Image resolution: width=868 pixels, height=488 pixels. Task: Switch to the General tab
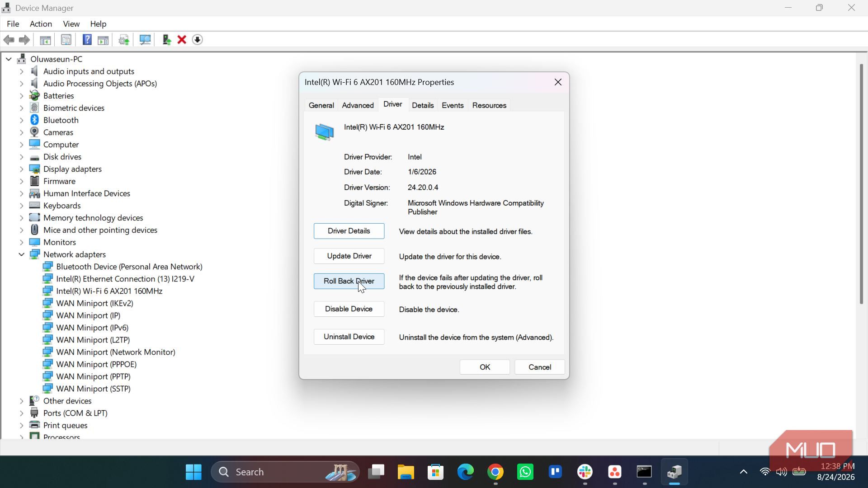pos(321,105)
